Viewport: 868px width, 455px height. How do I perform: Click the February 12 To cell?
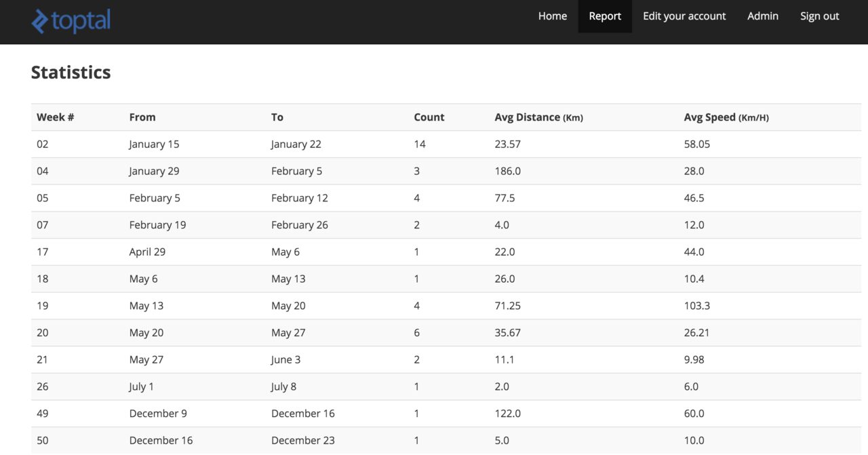coord(299,198)
